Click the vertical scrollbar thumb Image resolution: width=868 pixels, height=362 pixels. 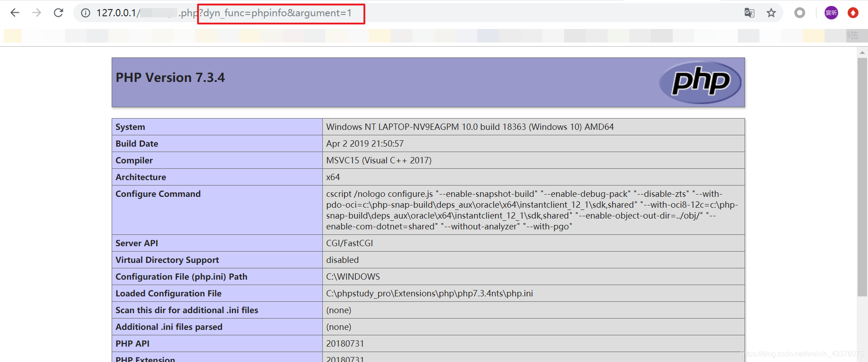pos(862,176)
